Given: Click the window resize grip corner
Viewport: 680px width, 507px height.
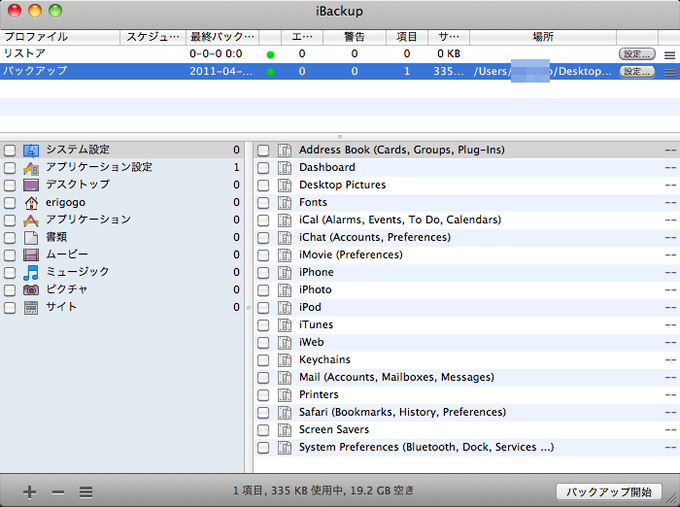Looking at the screenshot, I should [672, 500].
